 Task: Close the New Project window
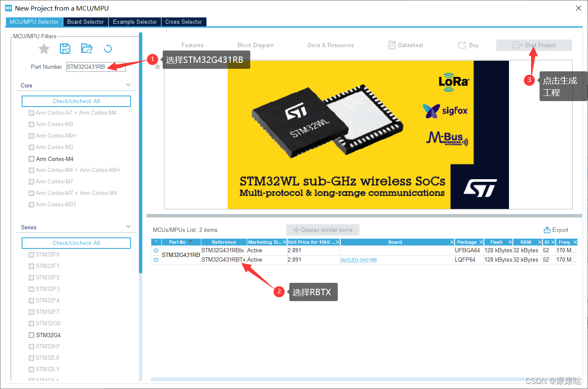pos(579,8)
